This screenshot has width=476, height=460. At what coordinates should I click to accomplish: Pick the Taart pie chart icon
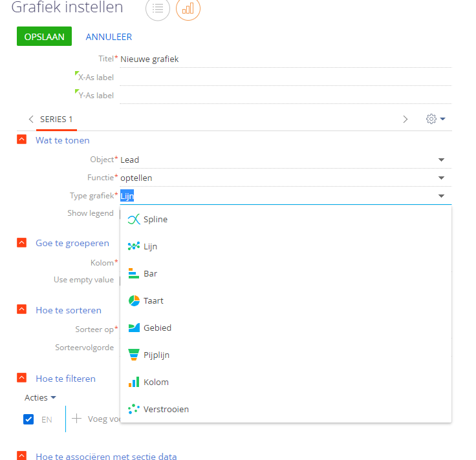(134, 301)
